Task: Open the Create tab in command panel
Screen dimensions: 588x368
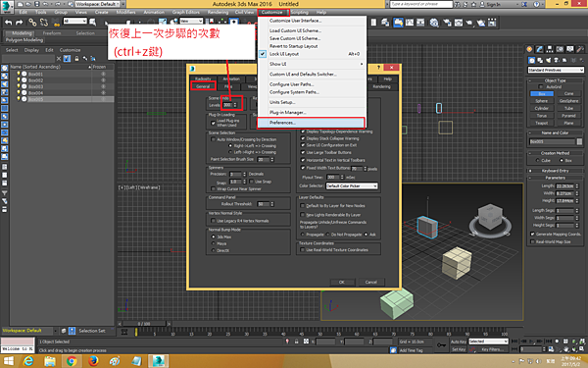Action: click(x=529, y=49)
